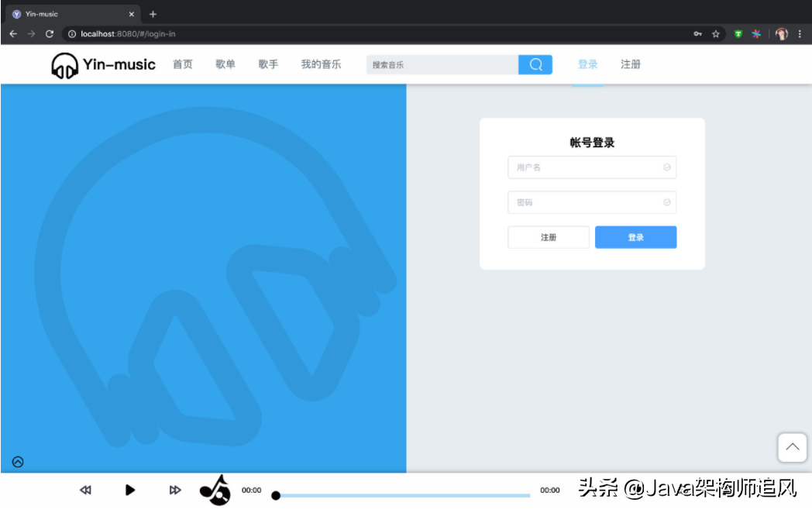This screenshot has width=812, height=513.
Task: Close the Yin-music browser tab
Action: tap(132, 14)
